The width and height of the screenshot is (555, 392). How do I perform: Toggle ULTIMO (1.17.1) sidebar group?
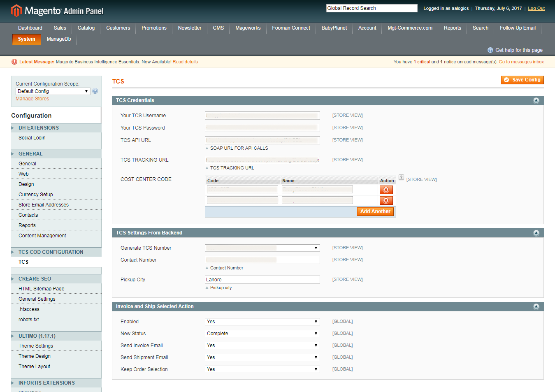pos(56,336)
